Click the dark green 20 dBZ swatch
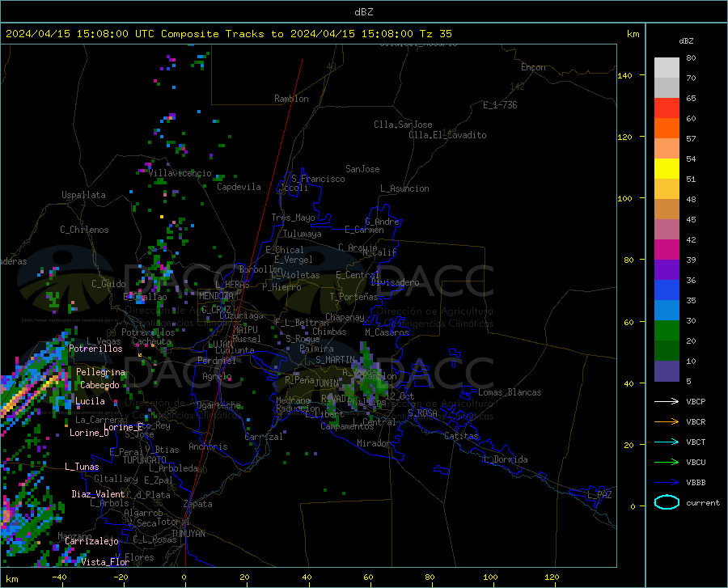The width and height of the screenshot is (728, 588). (x=667, y=351)
